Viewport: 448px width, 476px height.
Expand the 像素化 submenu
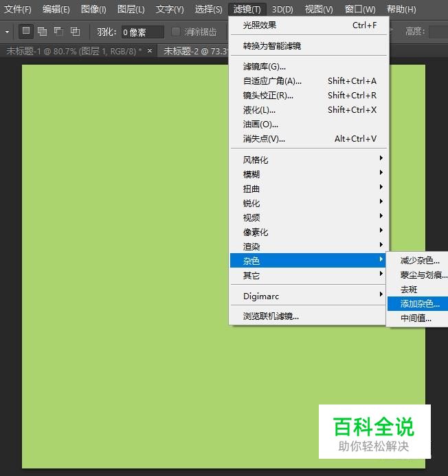click(308, 232)
